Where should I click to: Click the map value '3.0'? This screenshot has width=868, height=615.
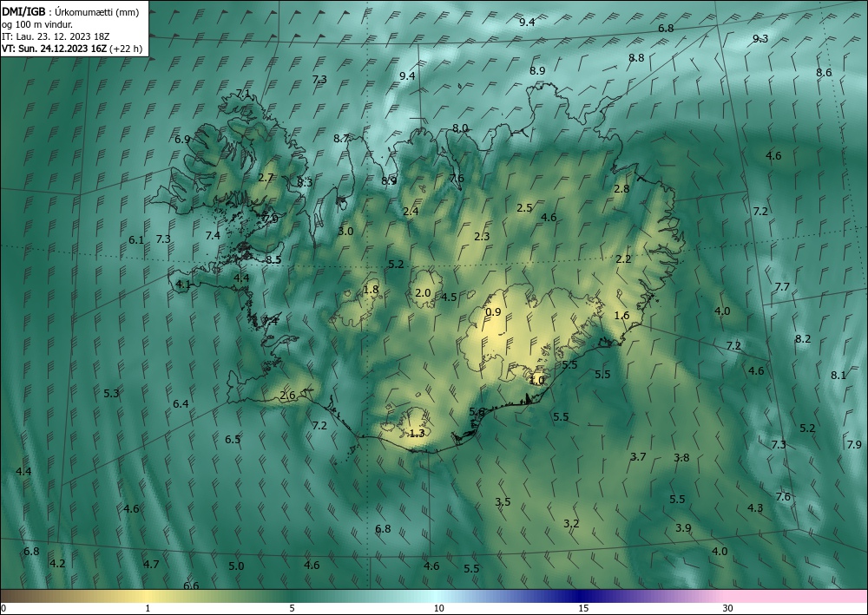click(x=345, y=232)
